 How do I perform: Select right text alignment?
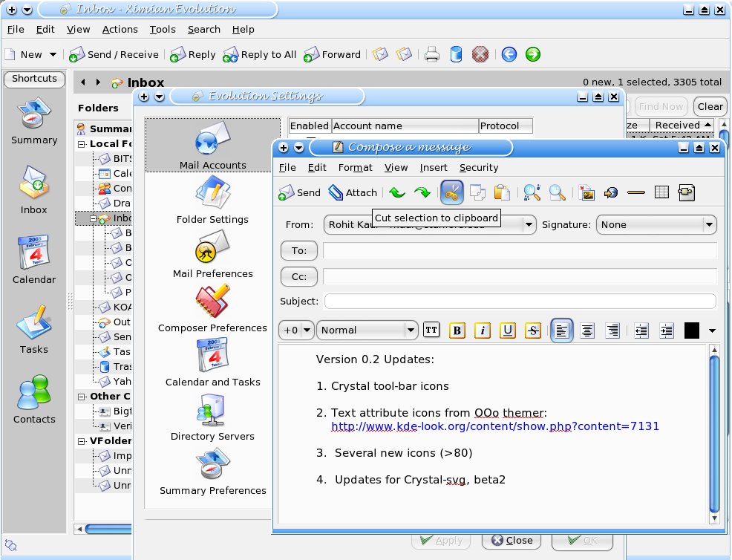[x=612, y=331]
